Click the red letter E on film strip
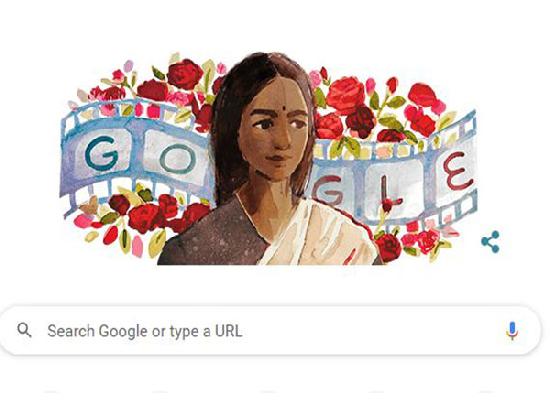Image resolution: width=550 pixels, height=410 pixels. tap(458, 170)
